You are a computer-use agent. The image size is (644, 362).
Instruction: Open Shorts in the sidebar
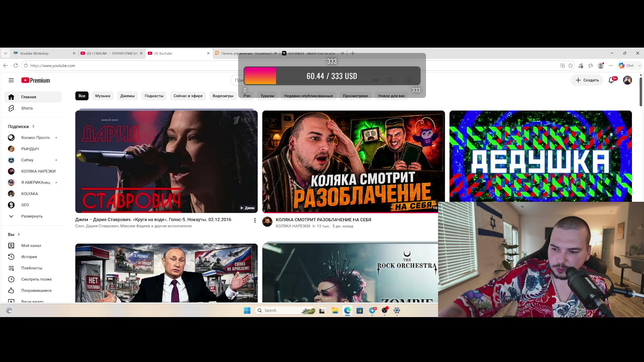[33, 108]
